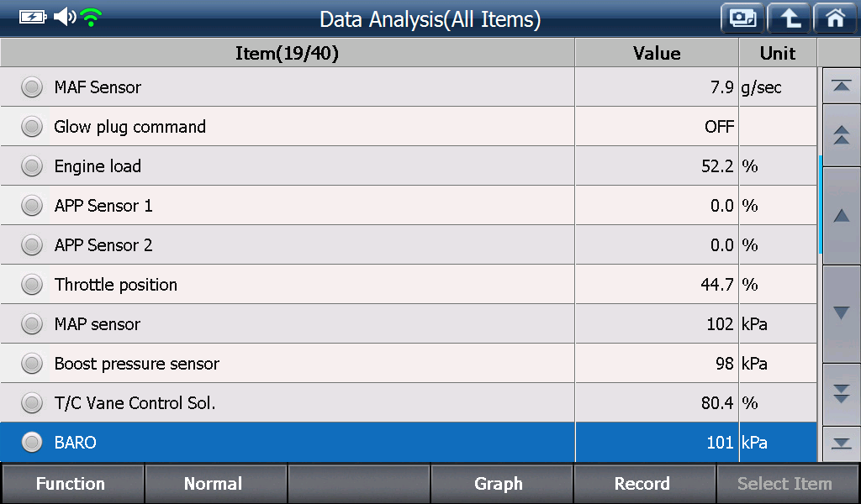Select the BARO radio button

32,442
